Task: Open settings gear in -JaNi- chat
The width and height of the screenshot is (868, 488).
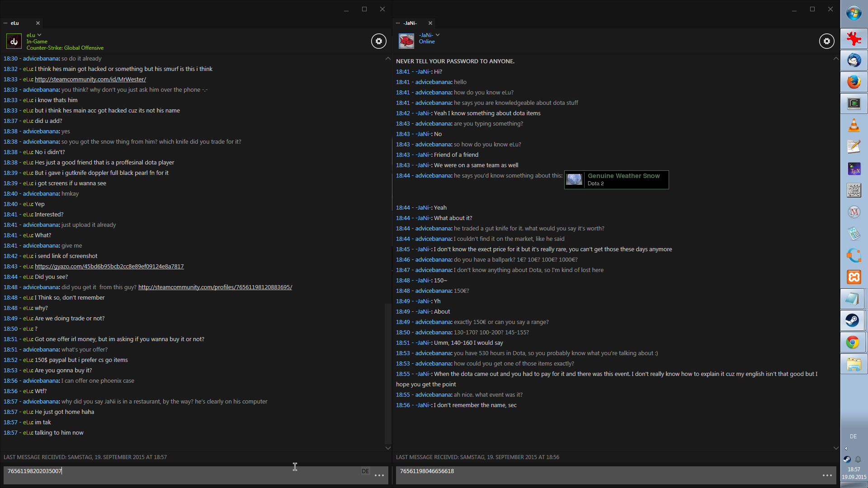Action: pyautogui.click(x=826, y=41)
